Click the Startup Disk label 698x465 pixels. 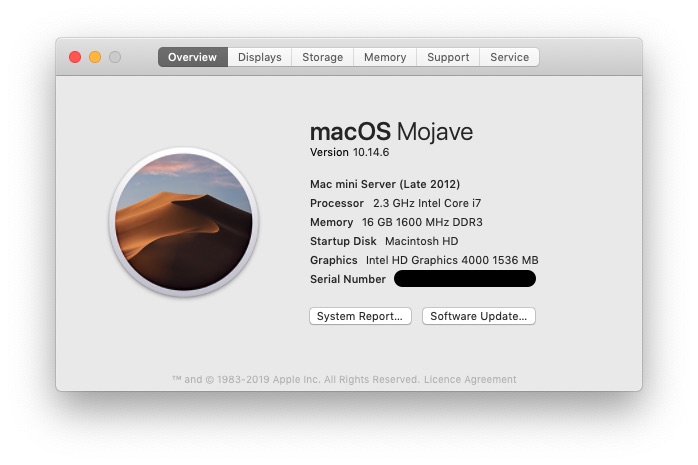tap(343, 241)
